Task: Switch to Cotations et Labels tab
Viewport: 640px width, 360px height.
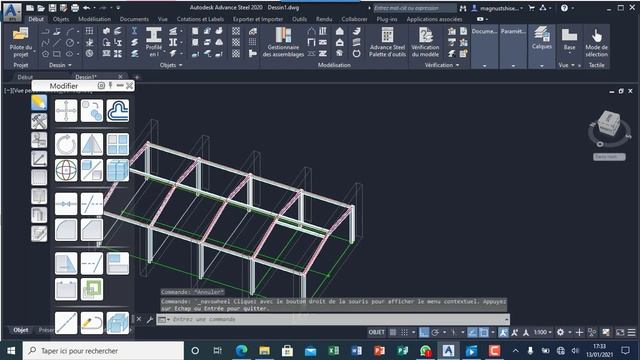Action: pos(200,19)
